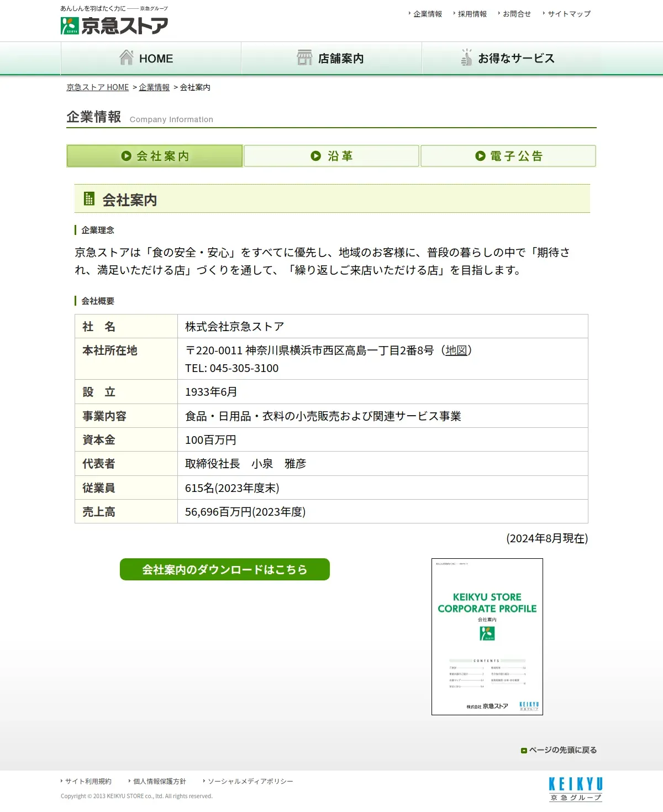The image size is (663, 812).
Task: Click the Copyright 2013 KEIKYU STORE text
Action: (136, 796)
